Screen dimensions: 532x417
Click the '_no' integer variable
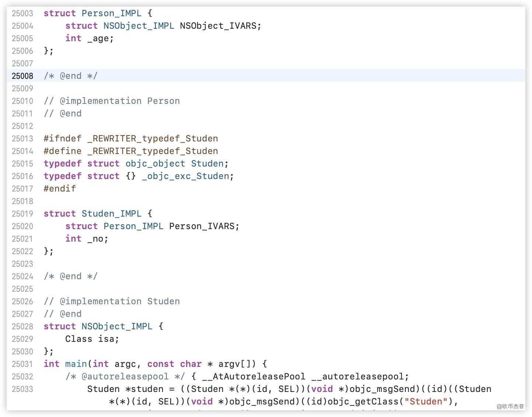97,239
